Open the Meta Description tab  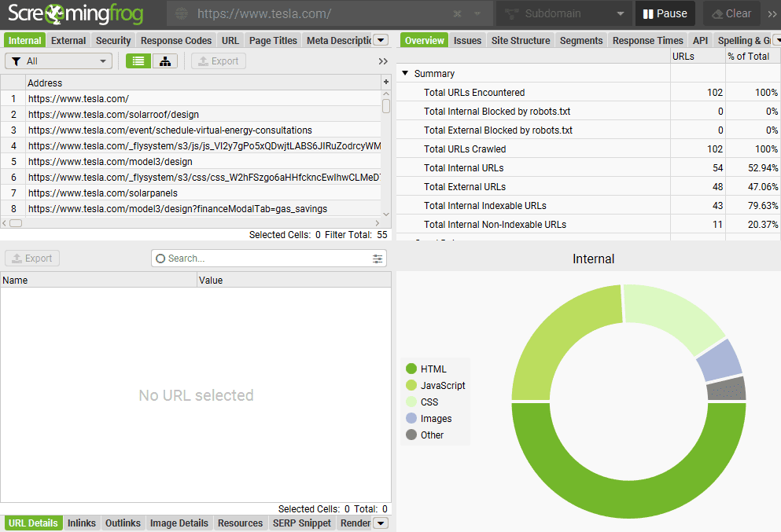pos(339,40)
